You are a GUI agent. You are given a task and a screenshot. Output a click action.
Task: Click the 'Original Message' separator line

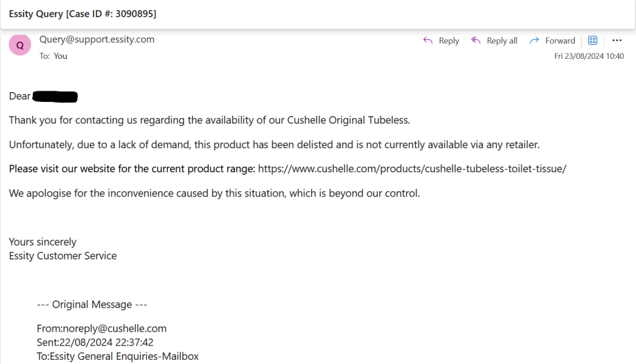92,305
